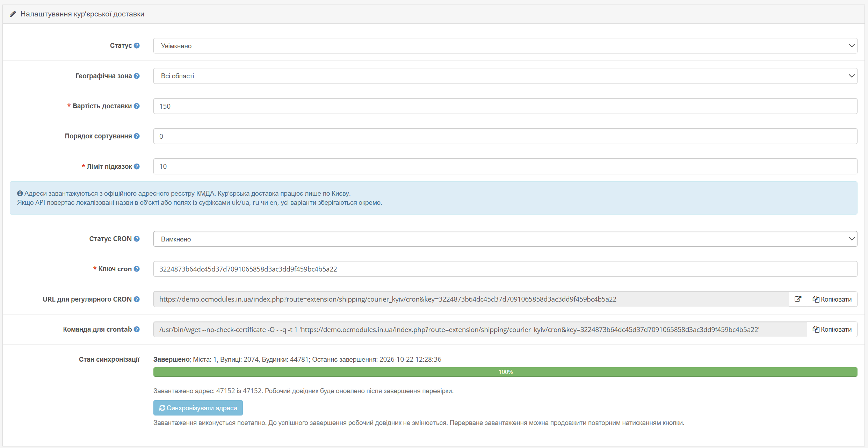Copy the regular CRON URL

(x=832, y=299)
